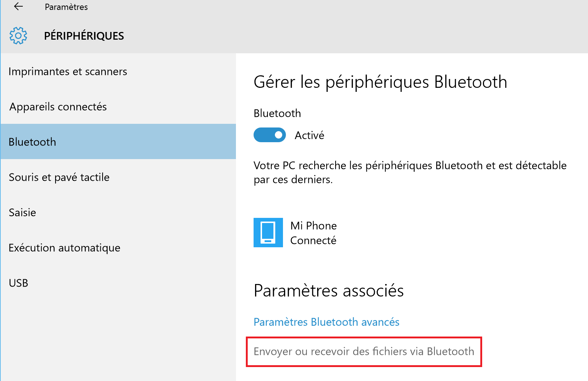The height and width of the screenshot is (381, 588).
Task: Click Envoyer ou recevoir des fichiers via Bluetooth
Action: click(364, 352)
